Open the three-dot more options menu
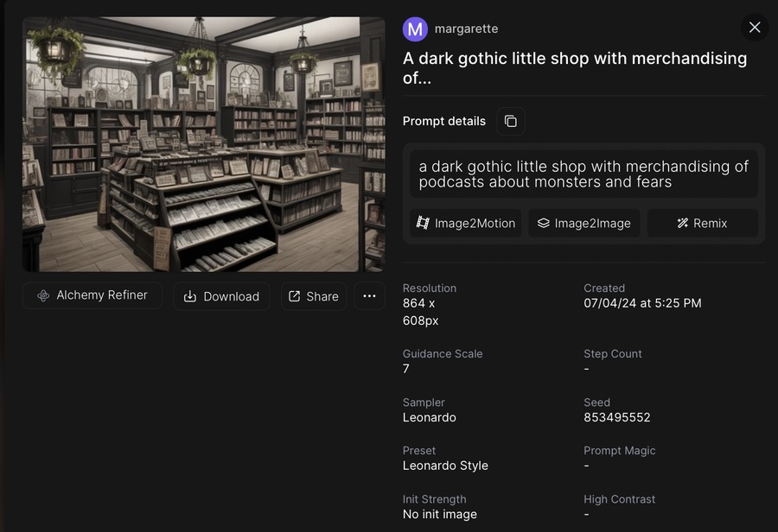Image resolution: width=778 pixels, height=532 pixels. point(369,296)
